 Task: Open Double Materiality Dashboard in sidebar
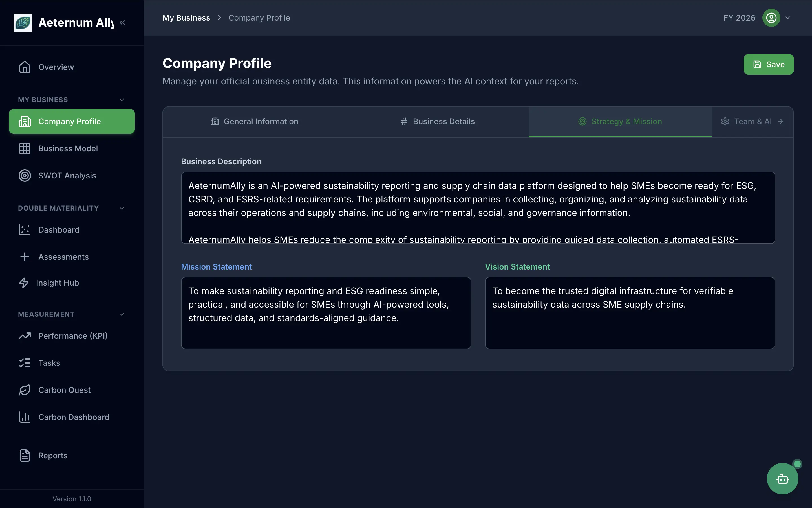[x=72, y=230]
